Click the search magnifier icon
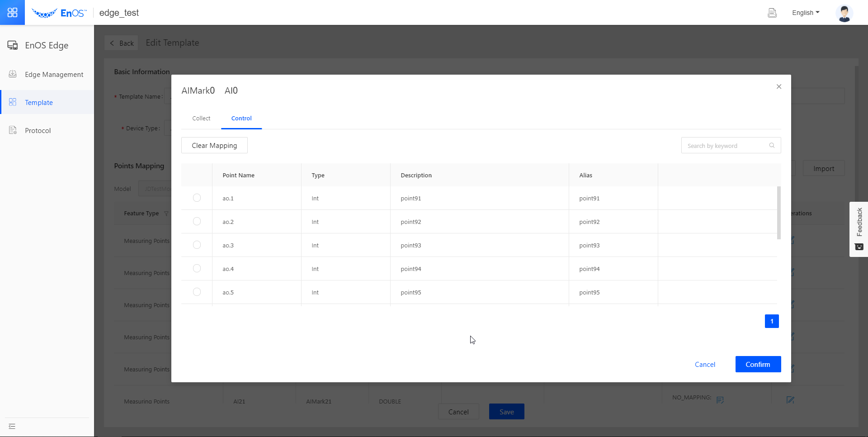This screenshot has width=868, height=437. pyautogui.click(x=772, y=146)
